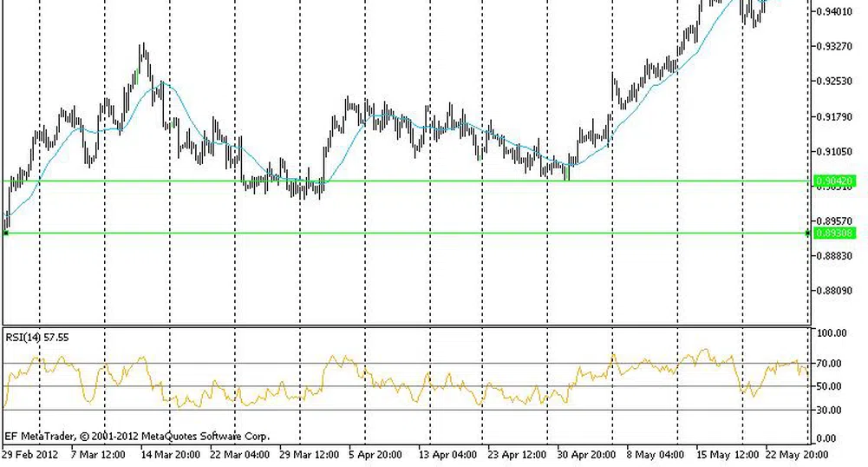The image size is (868, 467).
Task: Click the 8 May 04:00 time label
Action: click(654, 454)
